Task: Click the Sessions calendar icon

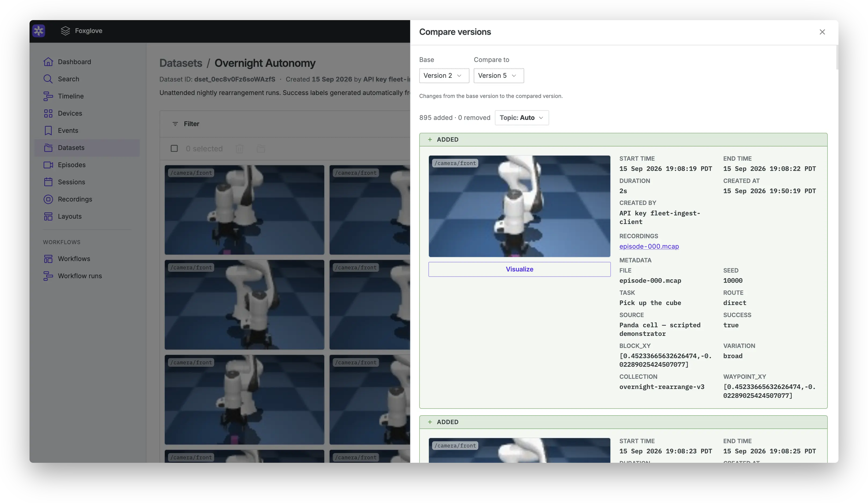Action: [x=48, y=182]
